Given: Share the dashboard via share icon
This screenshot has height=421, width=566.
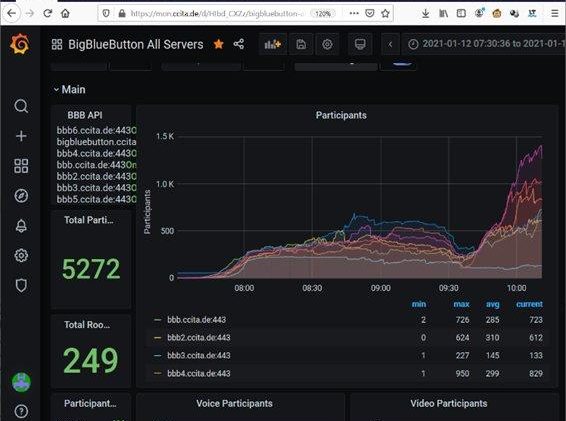Looking at the screenshot, I should [x=239, y=44].
